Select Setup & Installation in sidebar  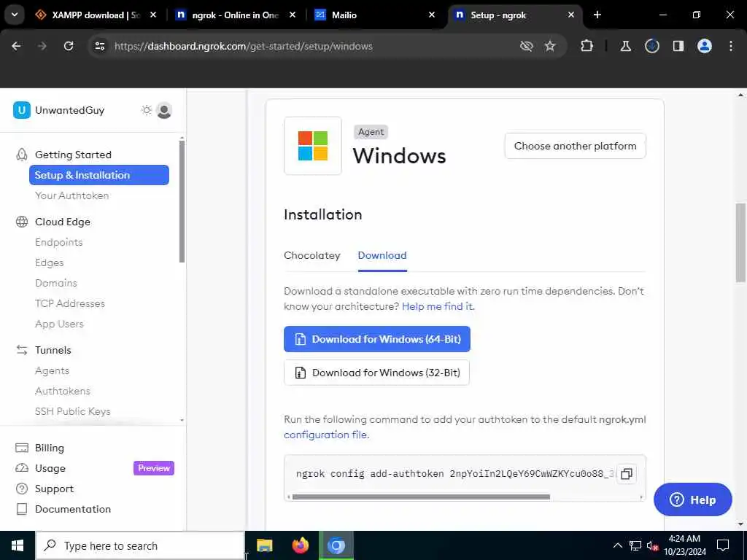[x=99, y=175]
